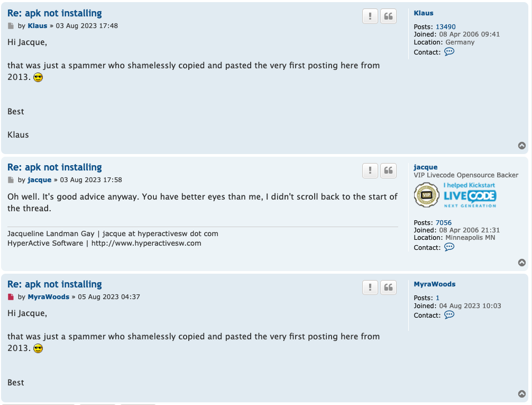Click the unread post icon beside MyraWoods
The width and height of the screenshot is (532, 405).
[x=11, y=297]
